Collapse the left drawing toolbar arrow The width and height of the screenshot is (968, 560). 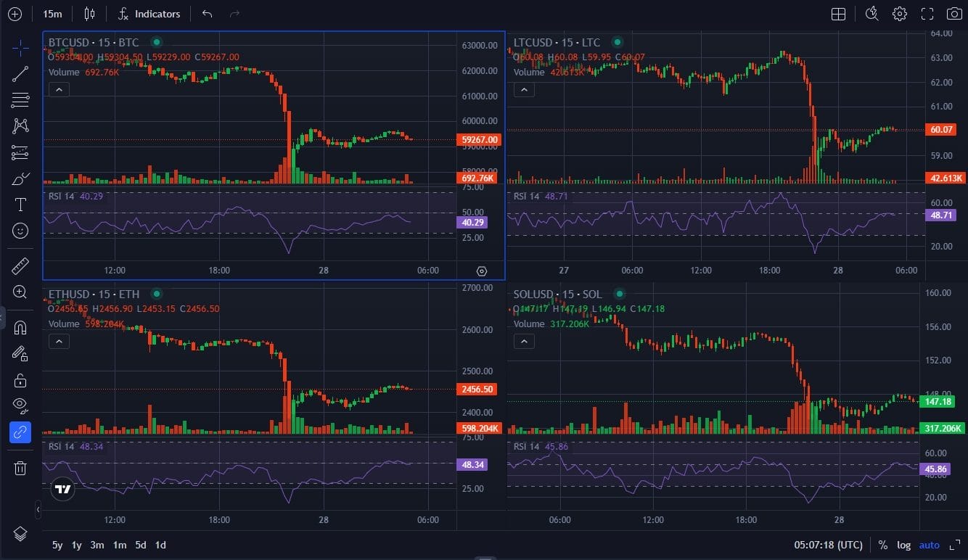[x=38, y=510]
